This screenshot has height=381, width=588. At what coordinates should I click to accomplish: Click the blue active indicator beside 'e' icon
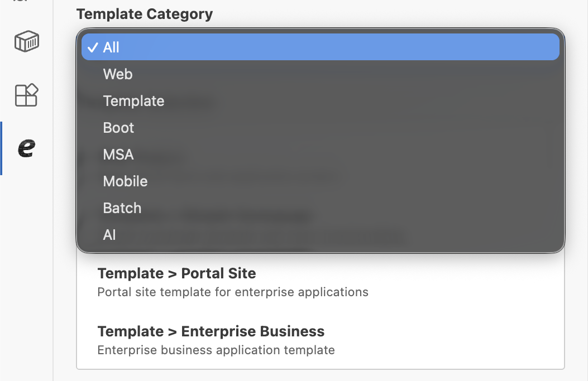(1, 148)
